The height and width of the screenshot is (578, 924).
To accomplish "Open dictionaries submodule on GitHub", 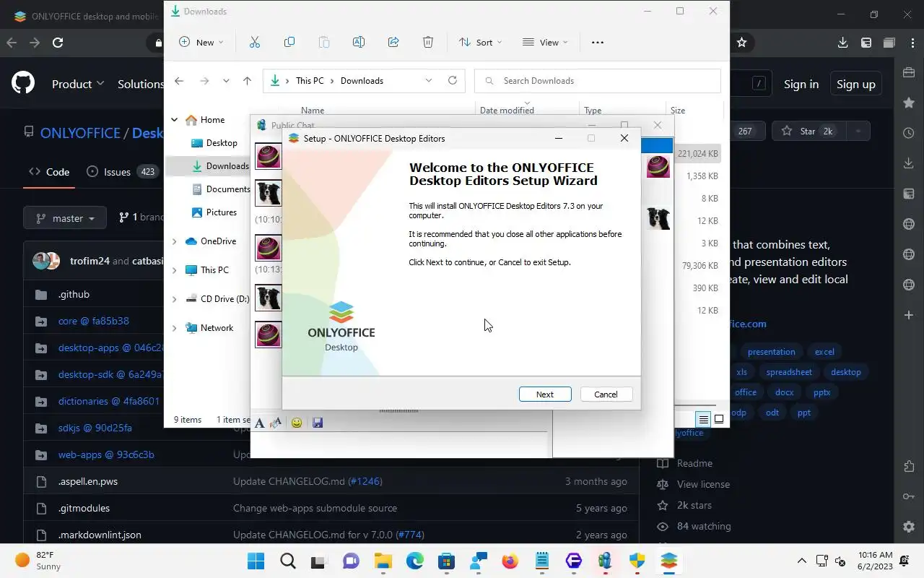I will coord(108,401).
